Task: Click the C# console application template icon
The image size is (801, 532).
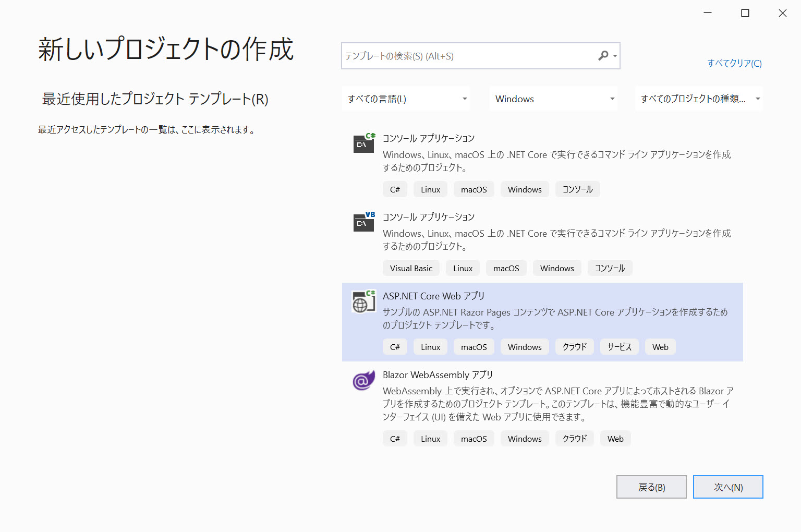Action: pyautogui.click(x=363, y=143)
